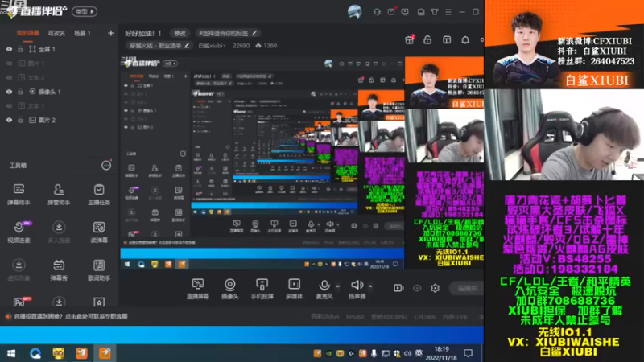Screen dimensions: 644x362
Task: Expand the arrow next to the main 麦克风
Action: [x=337, y=286]
